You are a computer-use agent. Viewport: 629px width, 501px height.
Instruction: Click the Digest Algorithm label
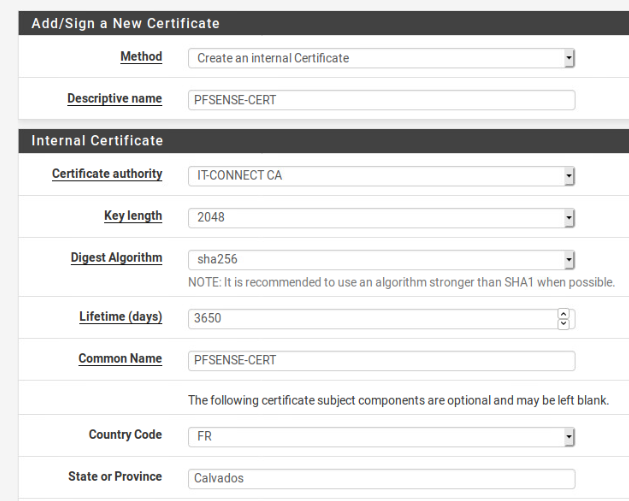(116, 257)
